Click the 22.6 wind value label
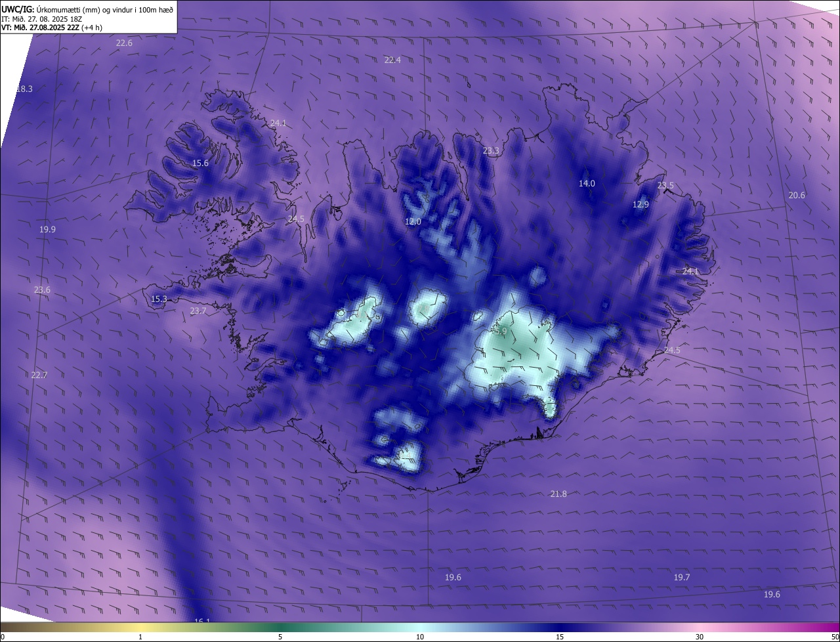 pyautogui.click(x=124, y=43)
